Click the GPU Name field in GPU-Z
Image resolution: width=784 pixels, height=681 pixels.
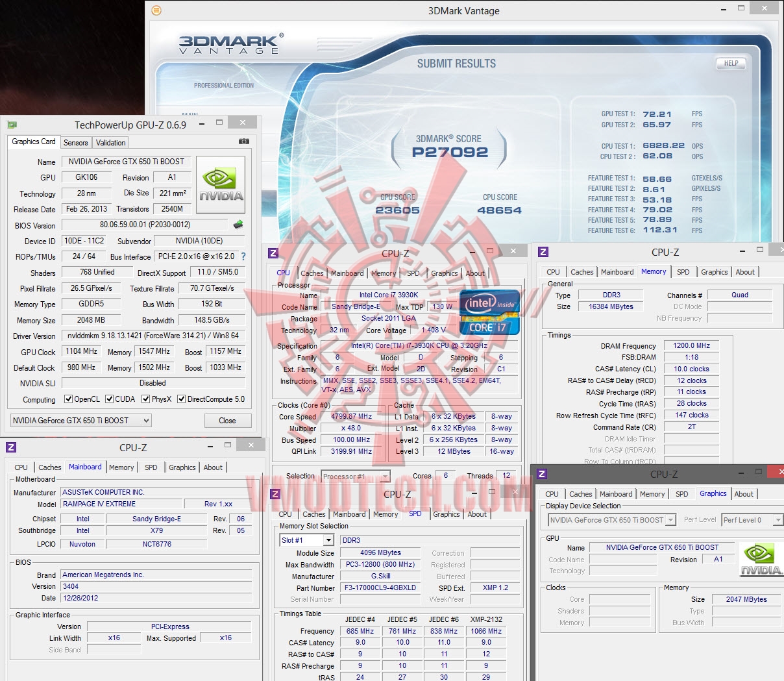point(127,162)
